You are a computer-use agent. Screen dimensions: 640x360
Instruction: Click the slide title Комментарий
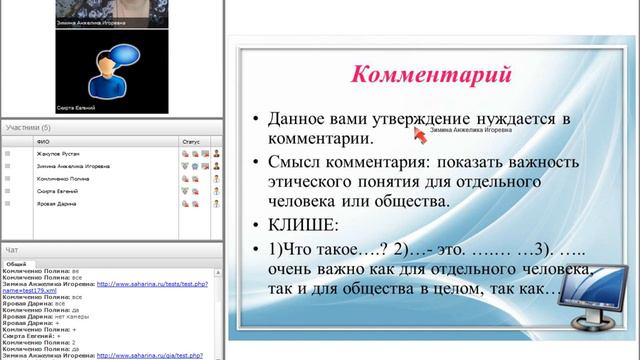431,75
